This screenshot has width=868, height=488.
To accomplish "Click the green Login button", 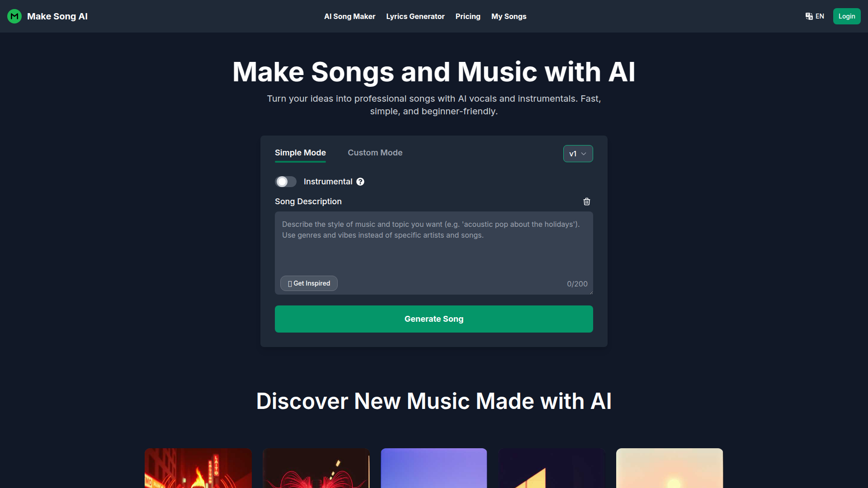I will [847, 16].
